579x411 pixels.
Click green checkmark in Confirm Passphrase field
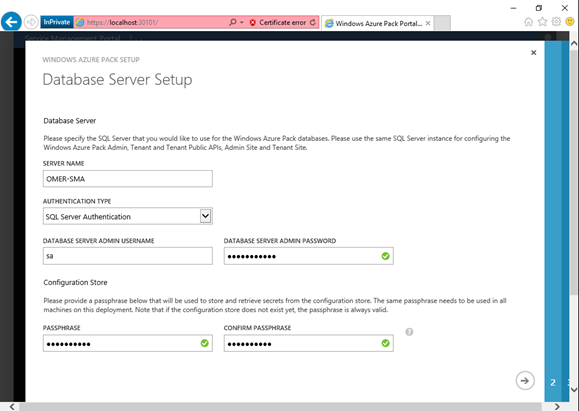click(386, 343)
